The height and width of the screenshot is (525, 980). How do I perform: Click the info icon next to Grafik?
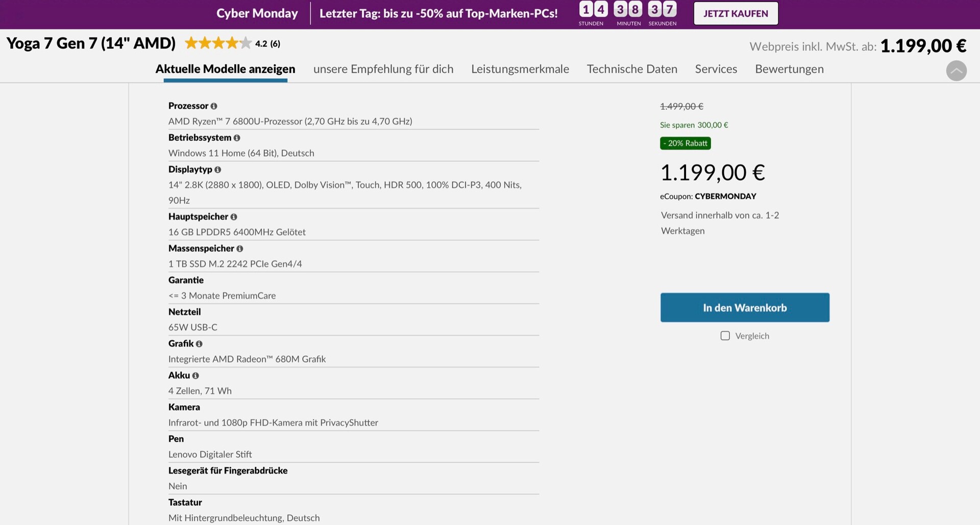199,344
